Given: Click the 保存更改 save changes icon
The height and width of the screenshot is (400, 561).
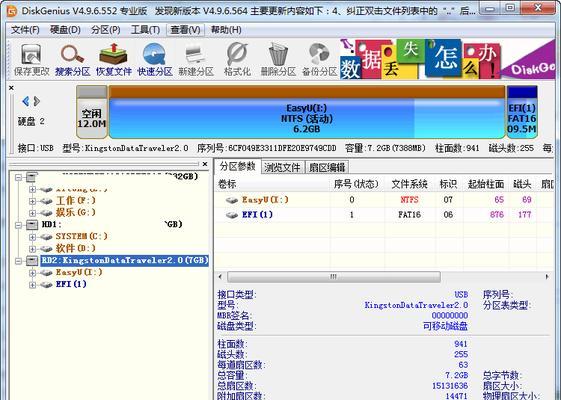Looking at the screenshot, I should (31, 60).
